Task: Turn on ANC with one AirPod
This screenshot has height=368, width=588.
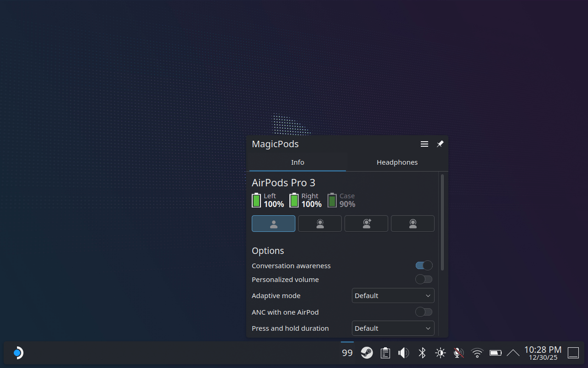Action: click(424, 312)
